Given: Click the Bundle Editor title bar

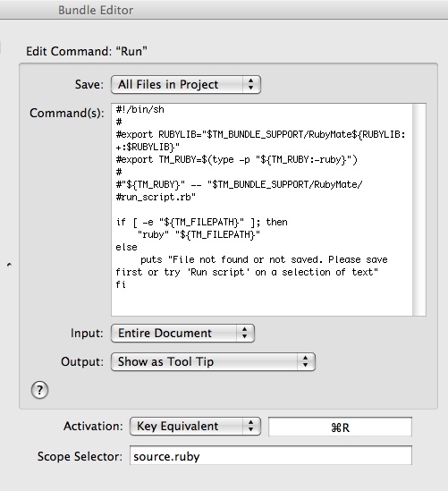Looking at the screenshot, I should [x=224, y=10].
